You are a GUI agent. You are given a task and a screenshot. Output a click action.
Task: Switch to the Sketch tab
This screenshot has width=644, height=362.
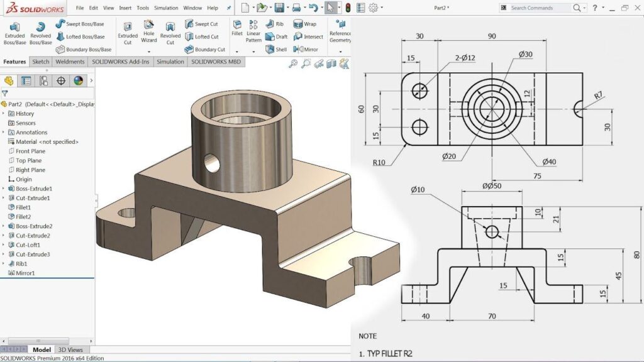pyautogui.click(x=41, y=62)
